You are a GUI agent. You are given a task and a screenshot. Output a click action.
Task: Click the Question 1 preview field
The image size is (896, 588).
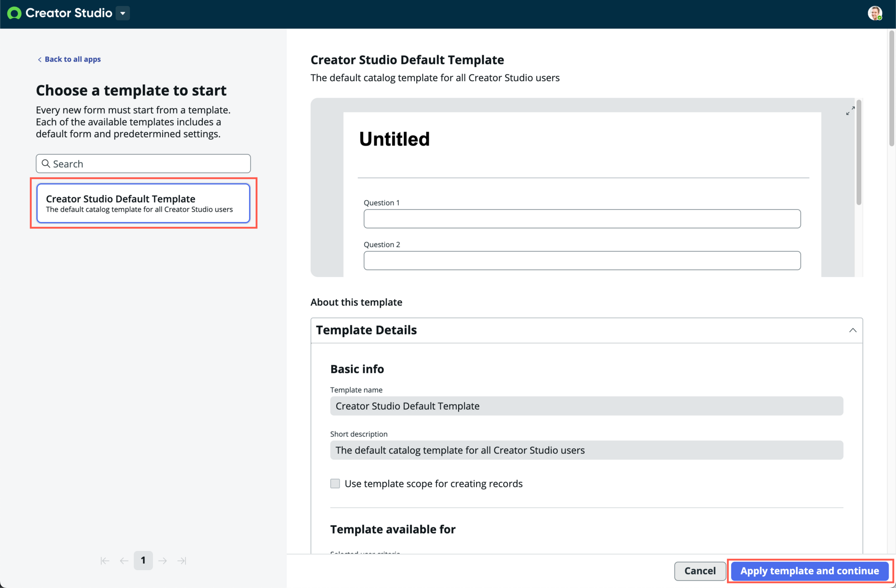pos(582,219)
